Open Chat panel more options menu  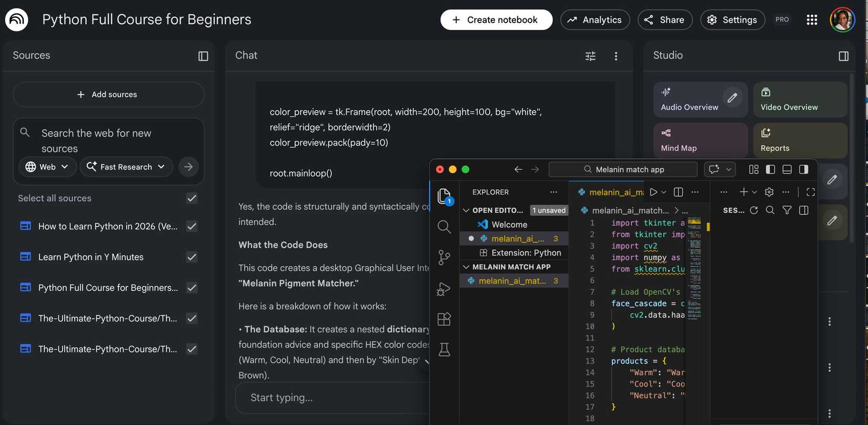coord(616,56)
